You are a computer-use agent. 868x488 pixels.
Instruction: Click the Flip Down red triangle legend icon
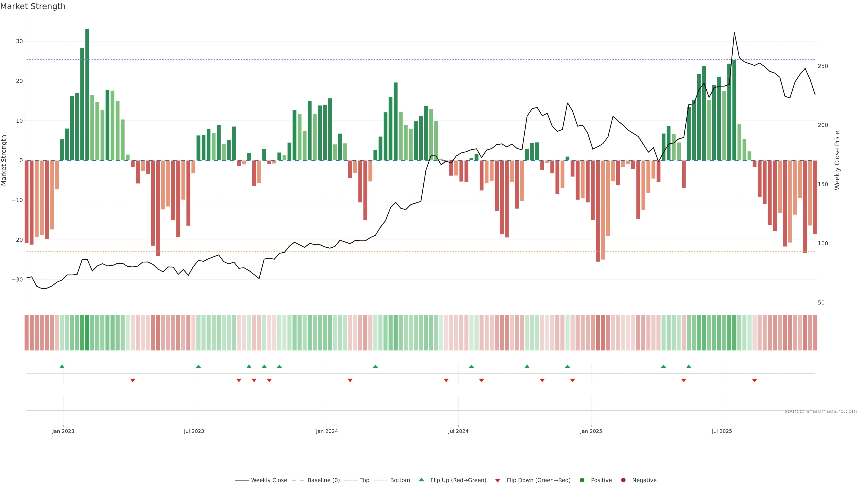pyautogui.click(x=498, y=481)
